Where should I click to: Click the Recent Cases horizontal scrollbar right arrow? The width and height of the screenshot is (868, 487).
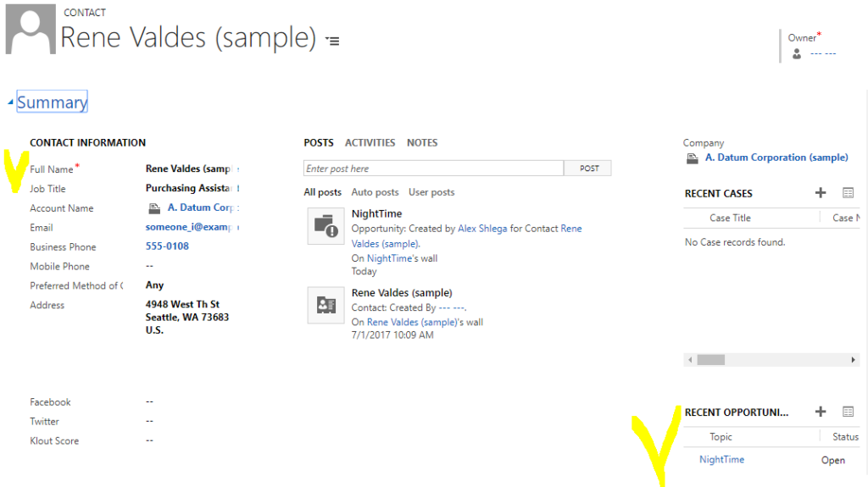point(853,360)
